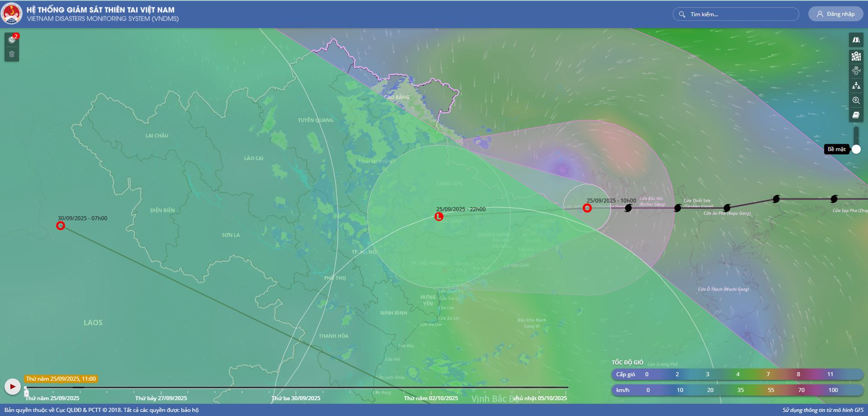868x416 pixels.
Task: Click the map with location pin icon
Action: point(856,56)
